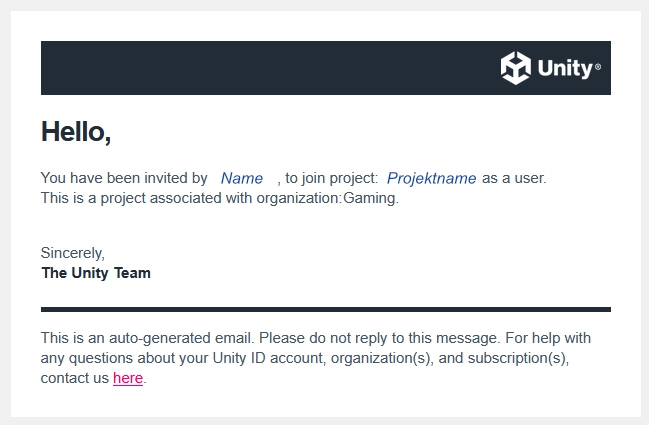
Task: Click the organization name "Gaming."
Action: [371, 198]
